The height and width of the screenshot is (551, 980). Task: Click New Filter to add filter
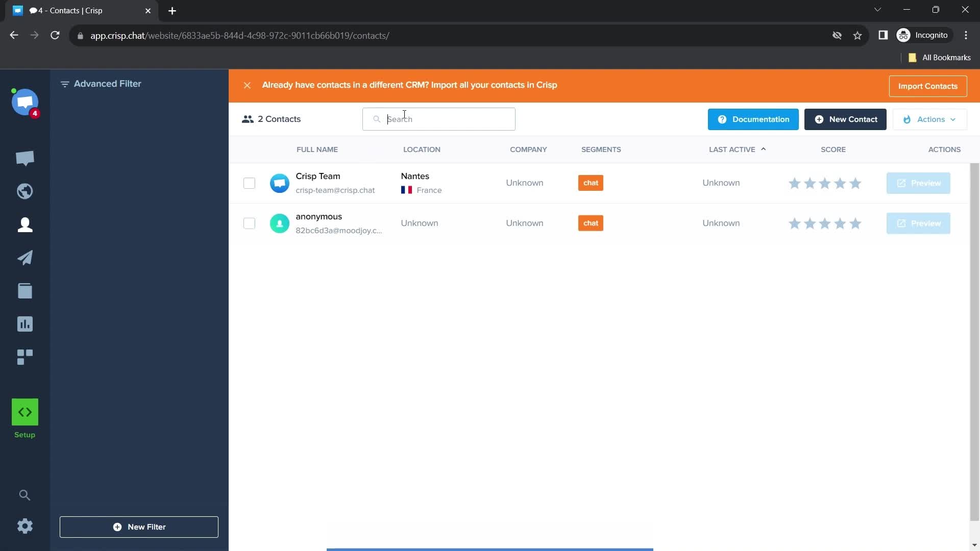[139, 527]
